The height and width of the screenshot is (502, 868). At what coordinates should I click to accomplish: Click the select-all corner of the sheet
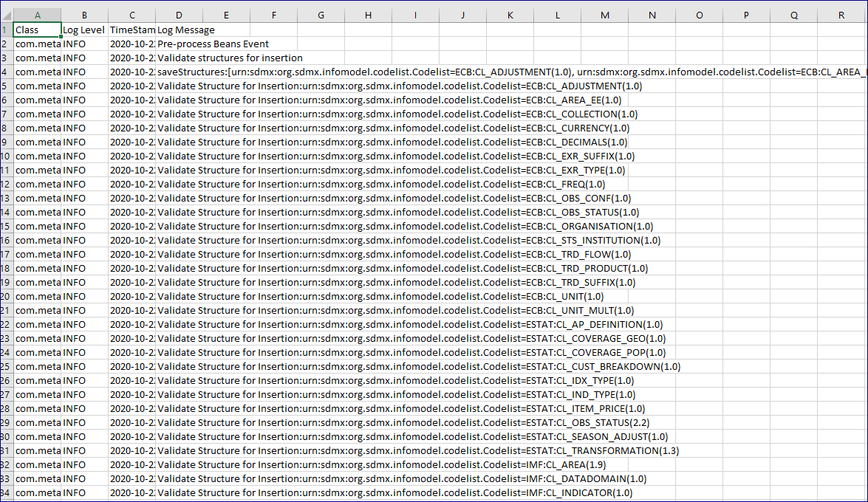click(7, 15)
